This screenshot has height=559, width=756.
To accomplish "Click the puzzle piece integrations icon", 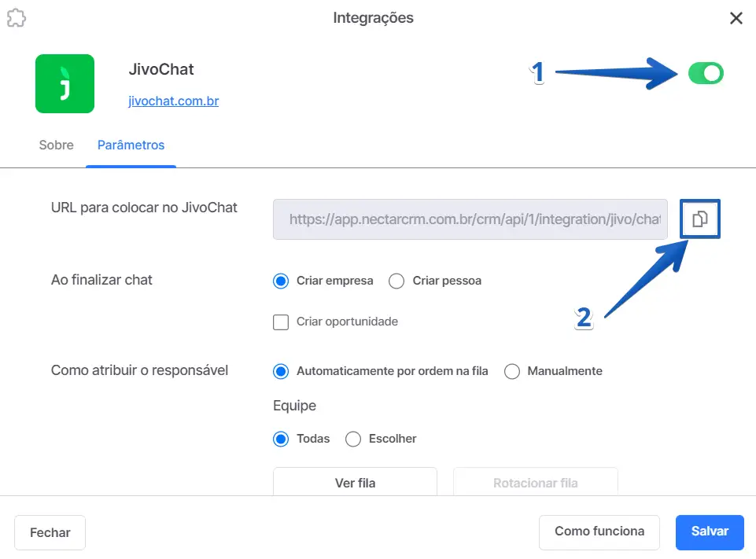I will (16, 18).
